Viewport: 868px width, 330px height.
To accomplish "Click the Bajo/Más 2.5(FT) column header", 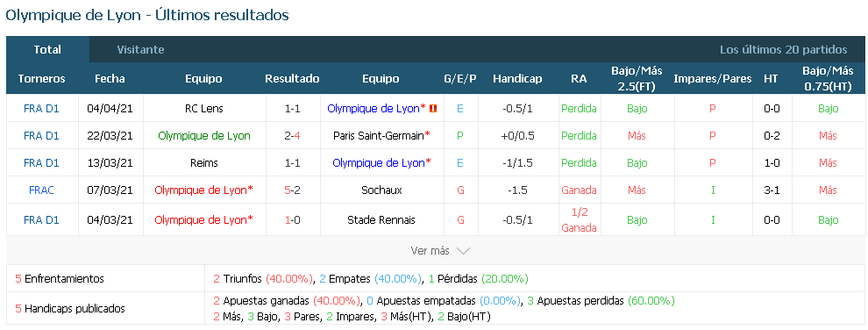I will pos(637,79).
